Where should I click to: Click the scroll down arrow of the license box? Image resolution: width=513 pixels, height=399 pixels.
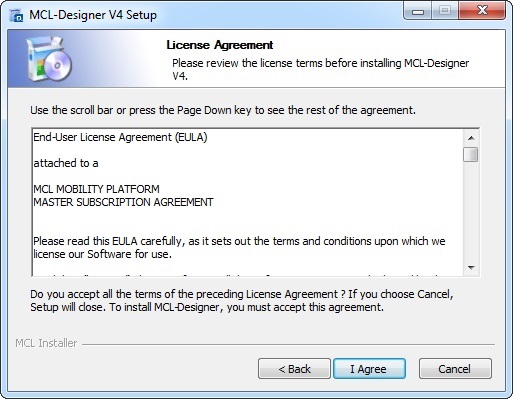point(471,268)
